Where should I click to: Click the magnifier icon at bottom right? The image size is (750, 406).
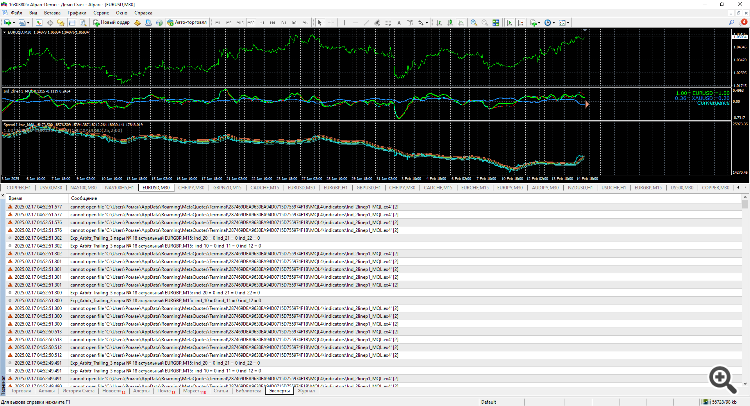[720, 379]
